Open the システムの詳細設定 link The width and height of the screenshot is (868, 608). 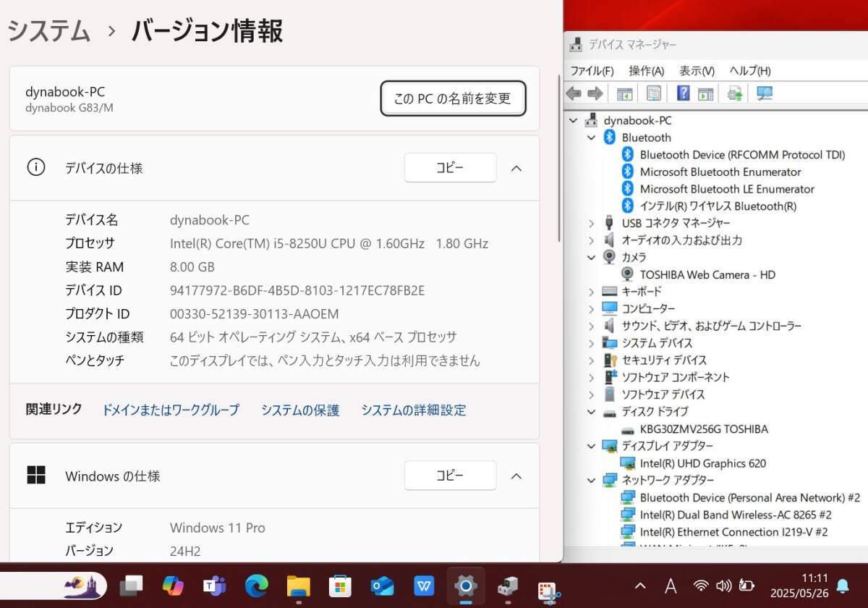pos(413,410)
